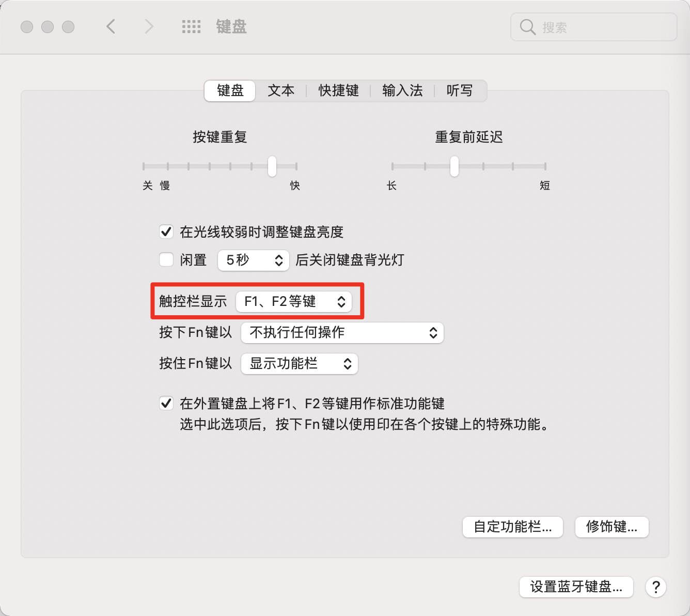Open the 触控栏显示 F1、F2等键 dropdown
The image size is (690, 616).
(294, 302)
